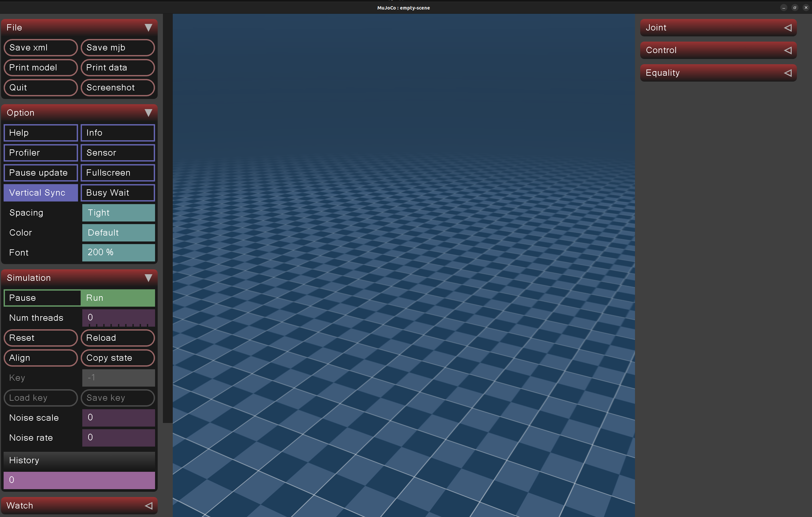Viewport: 812px width, 517px height.
Task: Click Print model button
Action: 41,67
